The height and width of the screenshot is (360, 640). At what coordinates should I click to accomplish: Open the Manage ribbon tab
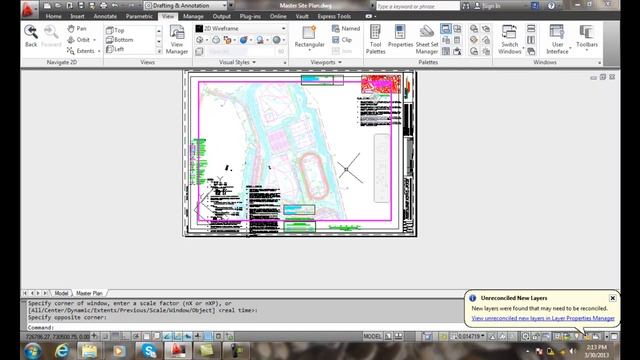[x=193, y=16]
